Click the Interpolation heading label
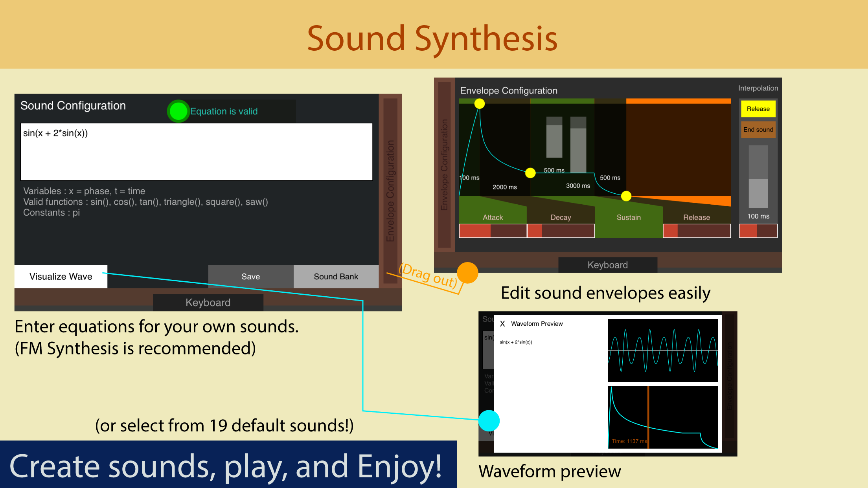 click(x=758, y=88)
